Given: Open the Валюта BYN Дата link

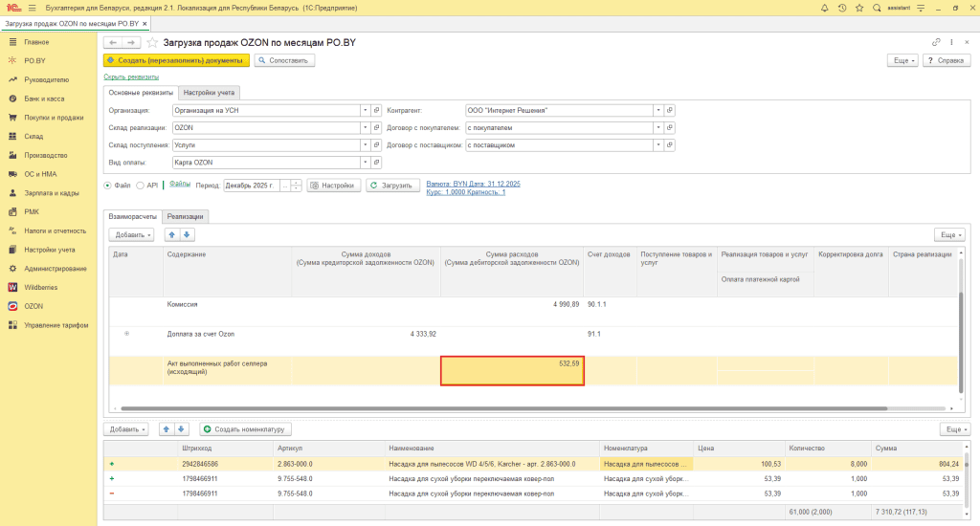Looking at the screenshot, I should tap(473, 184).
